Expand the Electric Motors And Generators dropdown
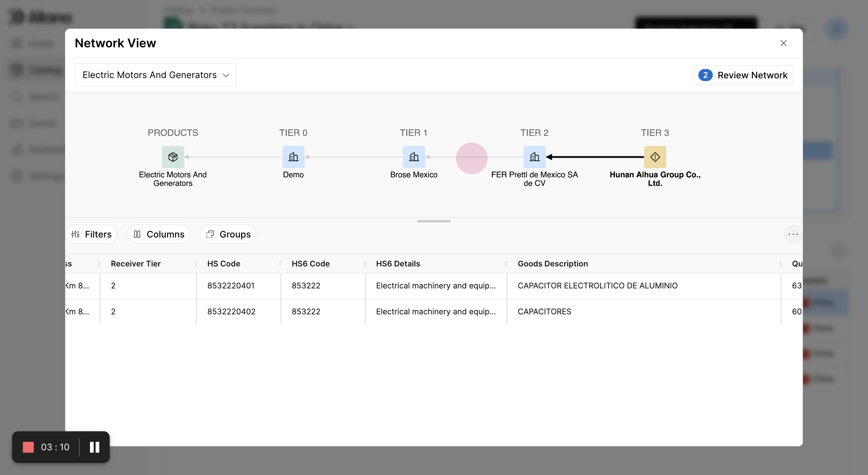 click(155, 75)
